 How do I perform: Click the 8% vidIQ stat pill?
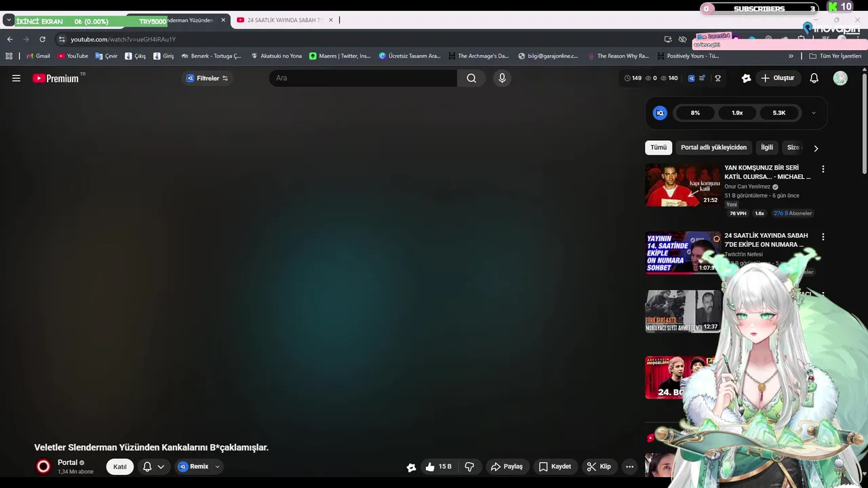pyautogui.click(x=695, y=113)
